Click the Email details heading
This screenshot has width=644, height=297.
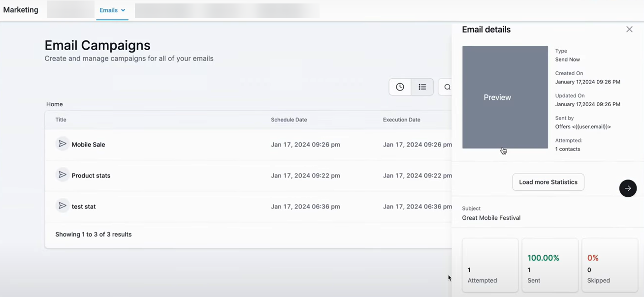[x=486, y=30]
